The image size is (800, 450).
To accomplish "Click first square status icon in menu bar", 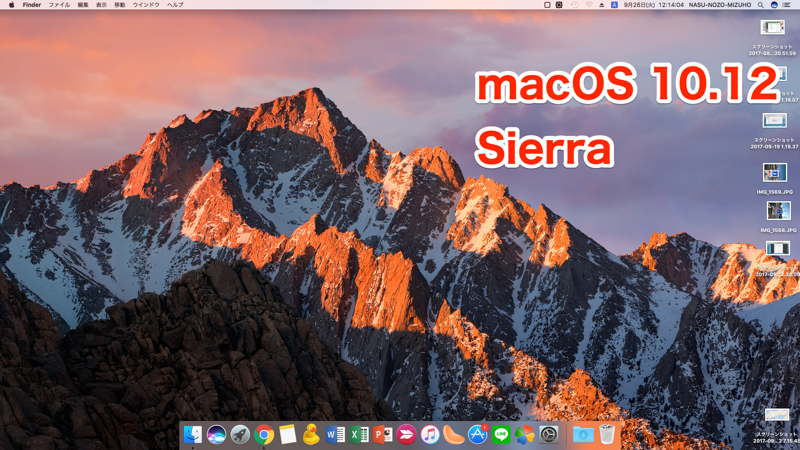I will (547, 5).
